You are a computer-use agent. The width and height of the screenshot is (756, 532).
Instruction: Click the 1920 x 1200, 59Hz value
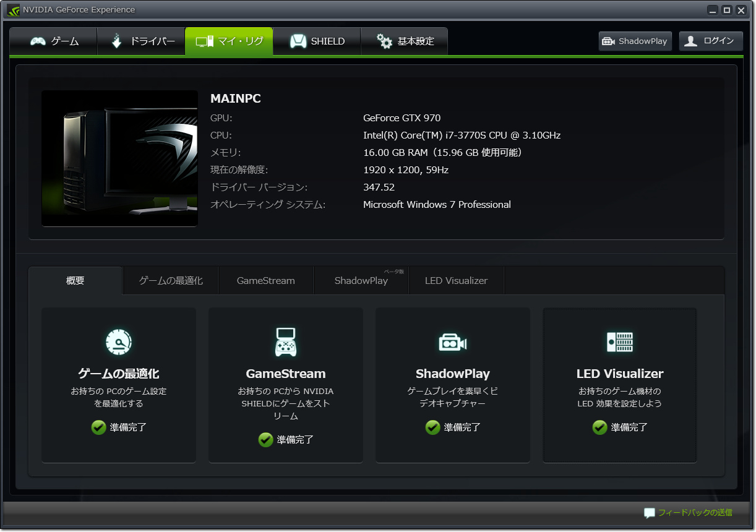(406, 170)
